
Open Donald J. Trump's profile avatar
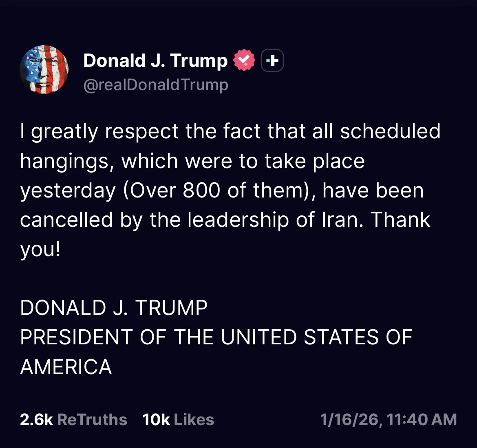coord(44,70)
